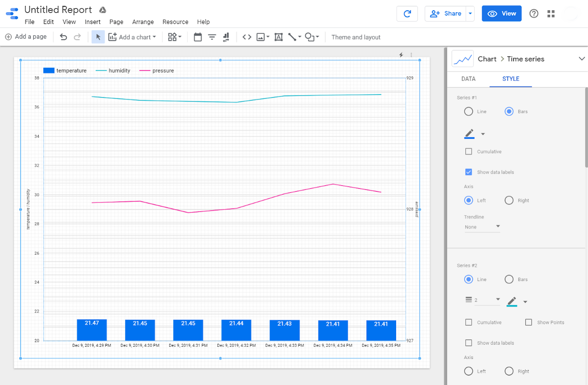Check Show Points for Series #2
The image size is (588, 385).
click(x=529, y=322)
